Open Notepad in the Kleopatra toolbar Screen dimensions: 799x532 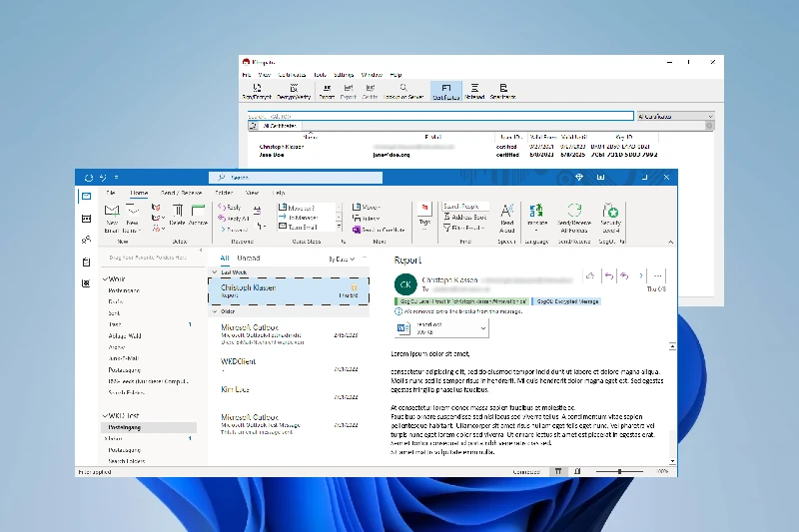tap(474, 91)
